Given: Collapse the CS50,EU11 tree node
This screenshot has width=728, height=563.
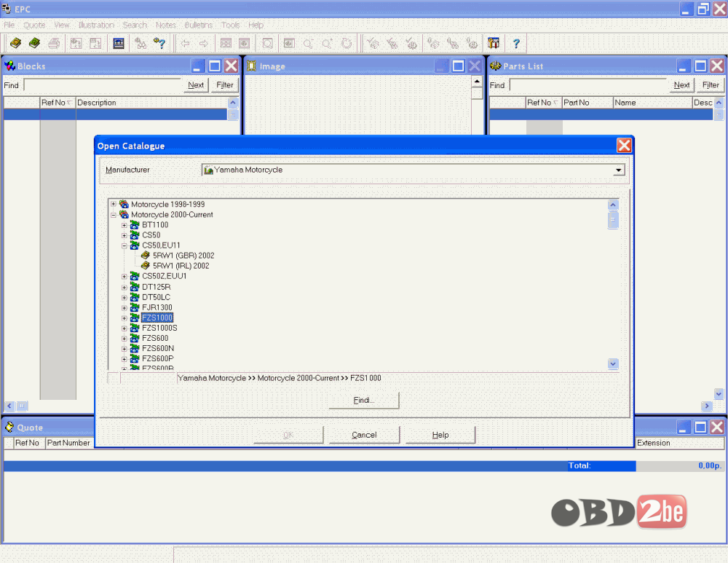Looking at the screenshot, I should pos(124,245).
